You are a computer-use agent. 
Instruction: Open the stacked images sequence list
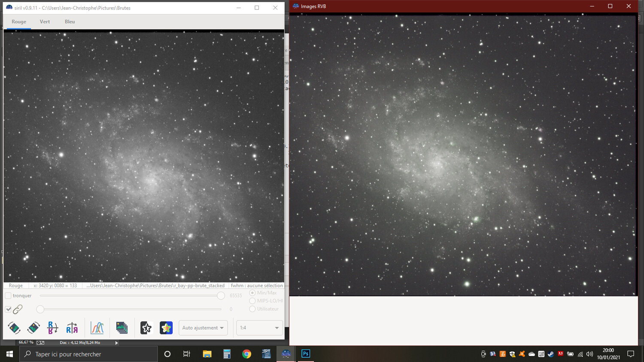coord(122,328)
